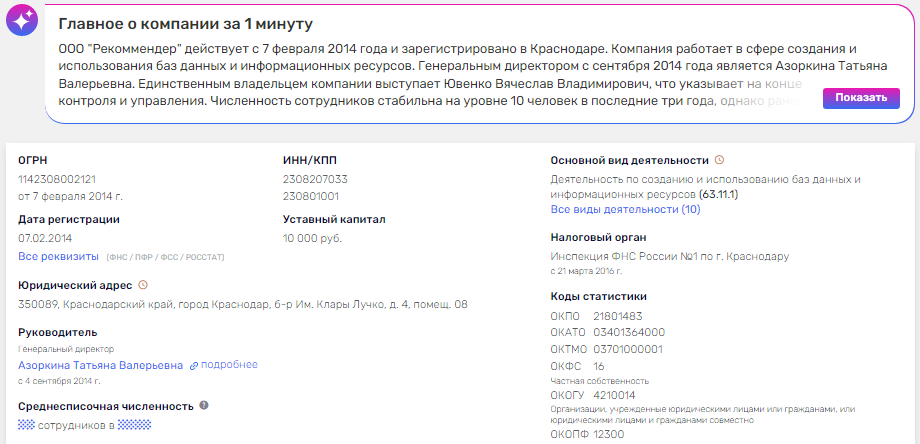The width and height of the screenshot is (920, 444).
Task: Open Все виды деятельности (10) link
Action: click(625, 209)
